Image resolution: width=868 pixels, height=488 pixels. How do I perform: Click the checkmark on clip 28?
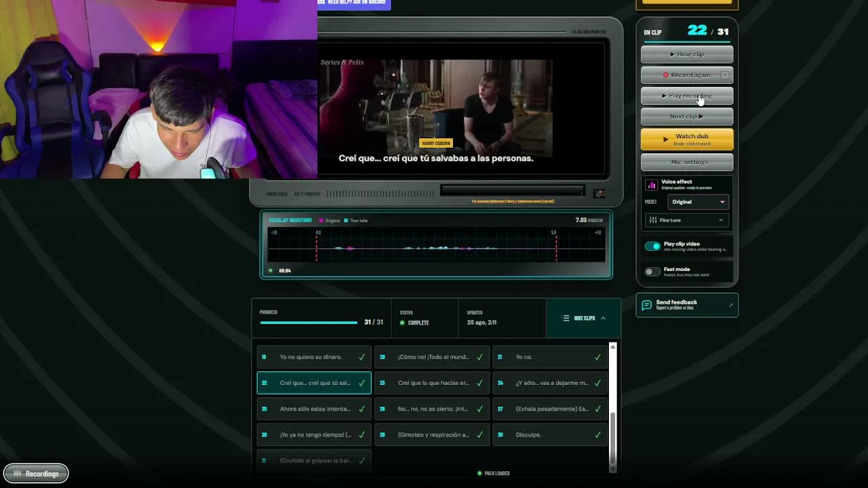pyautogui.click(x=361, y=434)
